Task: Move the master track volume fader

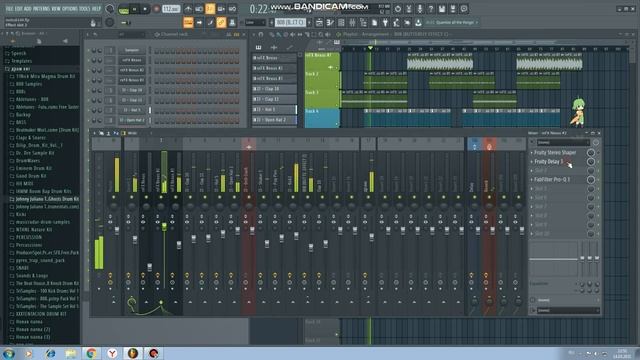Action: point(117,231)
